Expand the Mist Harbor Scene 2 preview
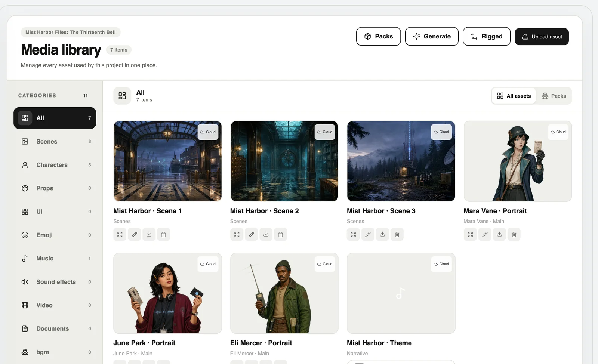 pyautogui.click(x=237, y=234)
